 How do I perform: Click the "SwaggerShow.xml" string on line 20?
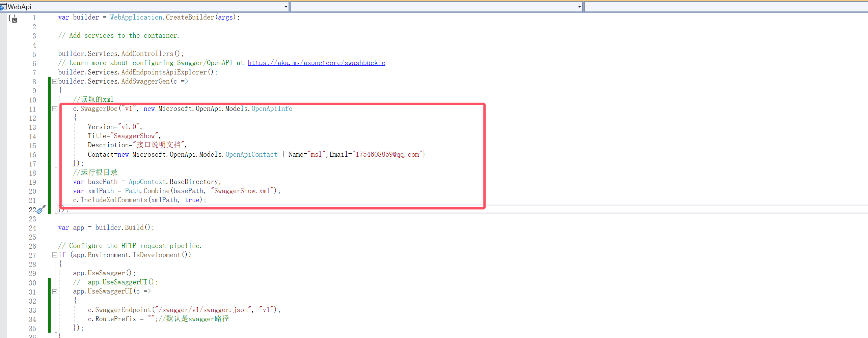coord(242,191)
